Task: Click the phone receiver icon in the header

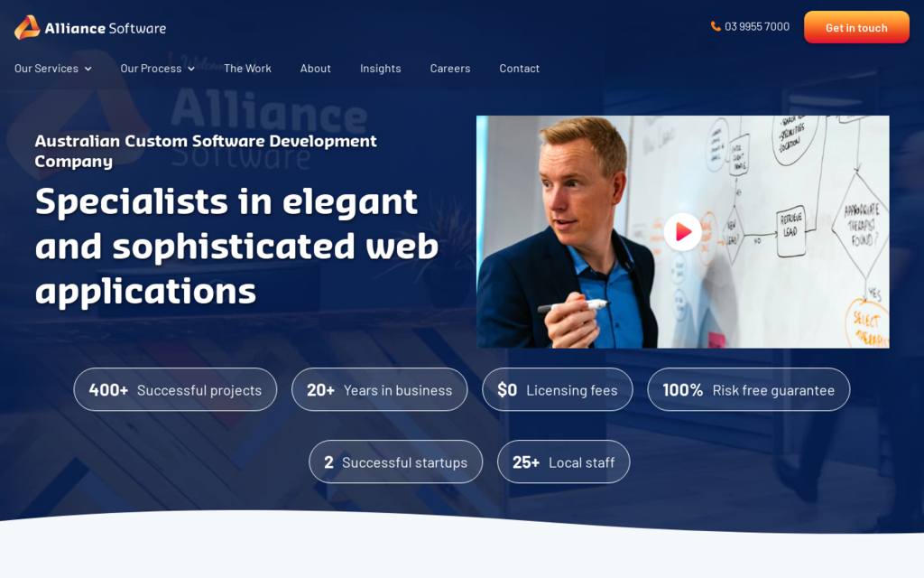Action: pyautogui.click(x=716, y=27)
